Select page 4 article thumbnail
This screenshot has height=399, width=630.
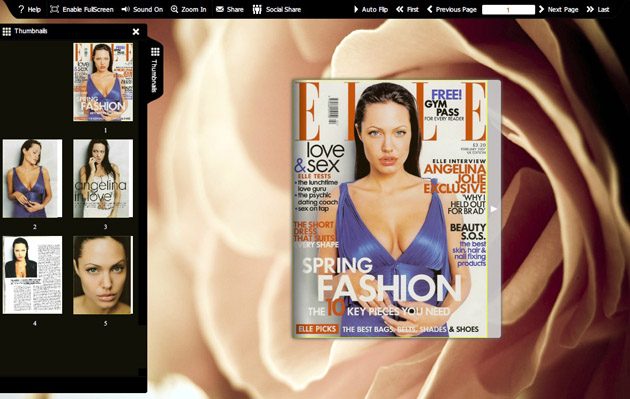(x=33, y=275)
